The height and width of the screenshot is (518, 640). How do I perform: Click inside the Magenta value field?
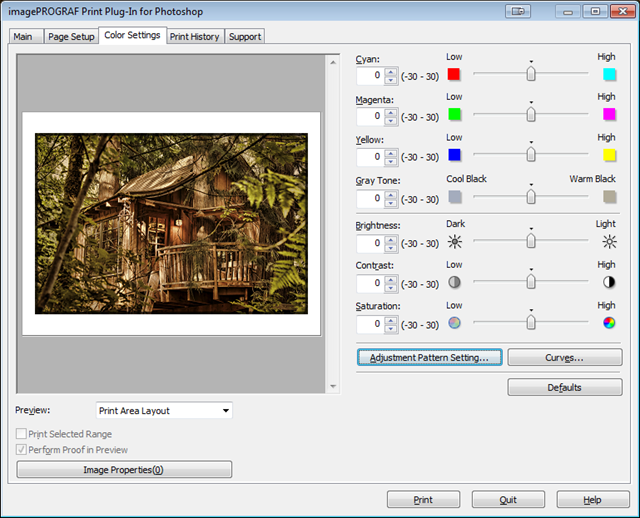tap(369, 116)
